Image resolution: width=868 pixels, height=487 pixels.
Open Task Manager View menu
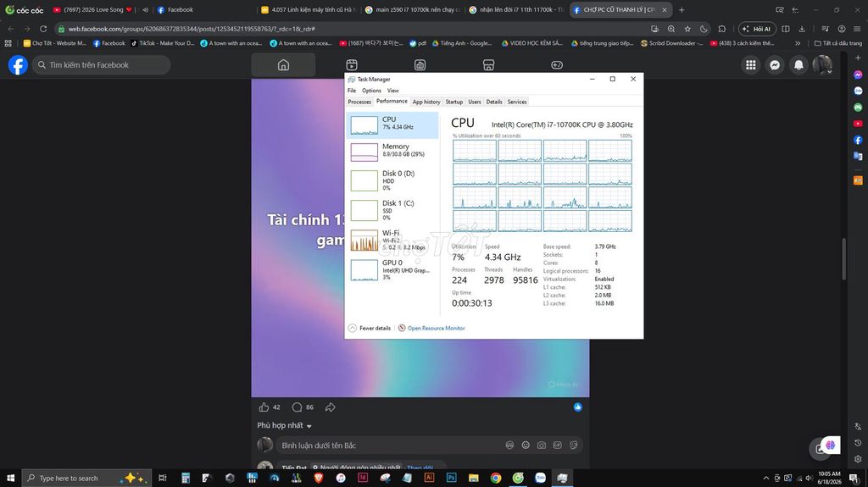tap(393, 91)
